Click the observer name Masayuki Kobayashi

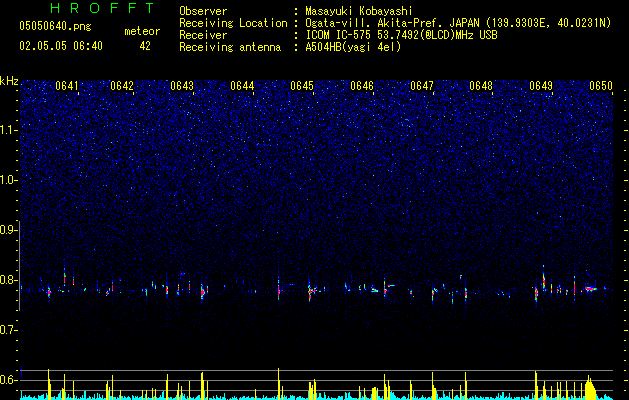pos(359,11)
